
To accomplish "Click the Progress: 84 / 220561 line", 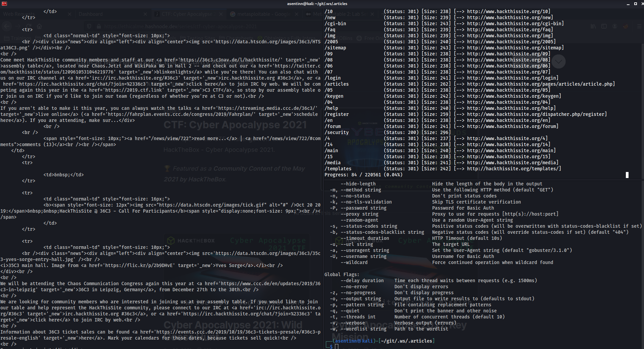I will pos(364,175).
